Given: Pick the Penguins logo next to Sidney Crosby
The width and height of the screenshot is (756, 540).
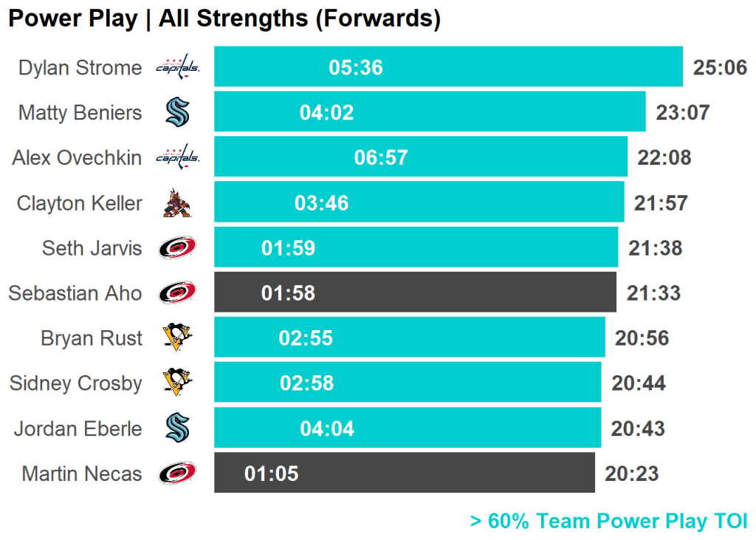Looking at the screenshot, I should click(177, 383).
